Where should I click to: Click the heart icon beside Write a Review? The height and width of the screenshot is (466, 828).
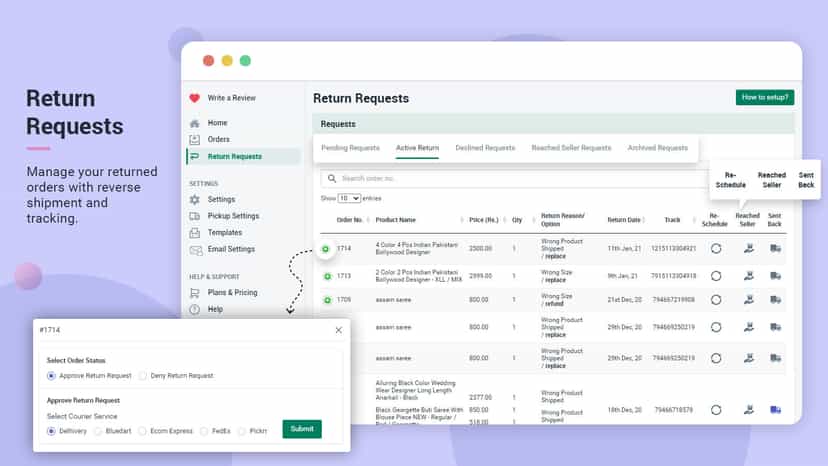click(194, 98)
